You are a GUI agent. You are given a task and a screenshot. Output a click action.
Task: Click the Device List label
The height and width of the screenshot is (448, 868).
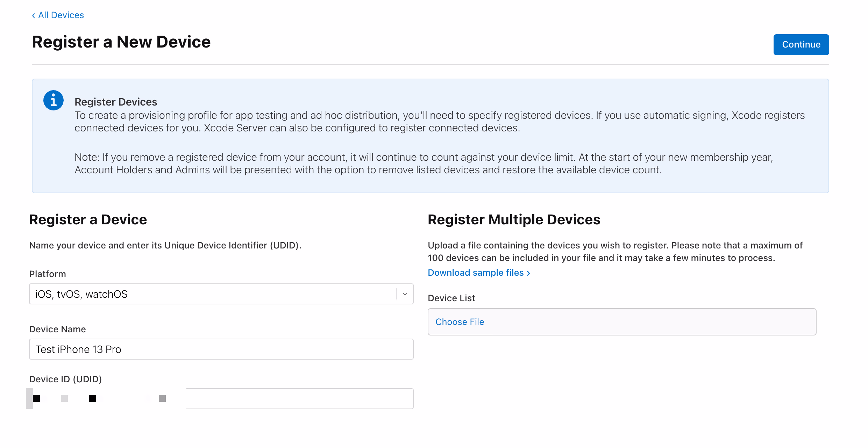[451, 298]
